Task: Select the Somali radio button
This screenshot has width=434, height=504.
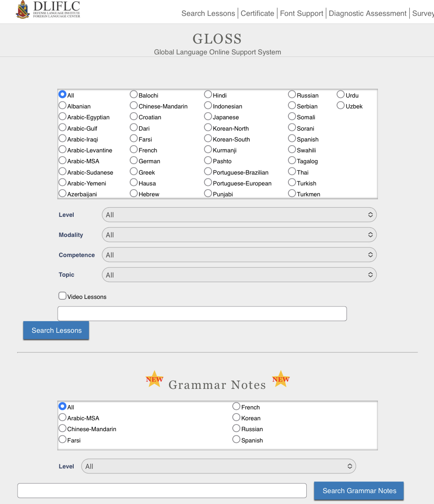Action: [292, 116]
